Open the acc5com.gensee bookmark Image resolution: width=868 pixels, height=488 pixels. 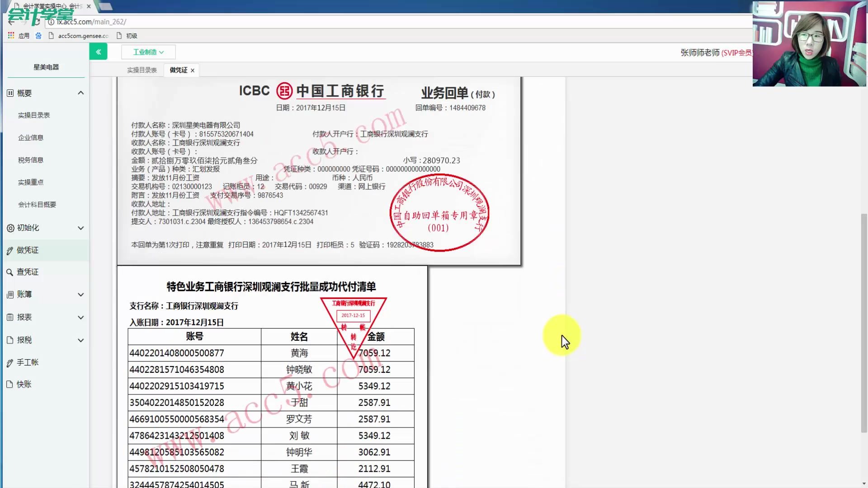point(79,36)
